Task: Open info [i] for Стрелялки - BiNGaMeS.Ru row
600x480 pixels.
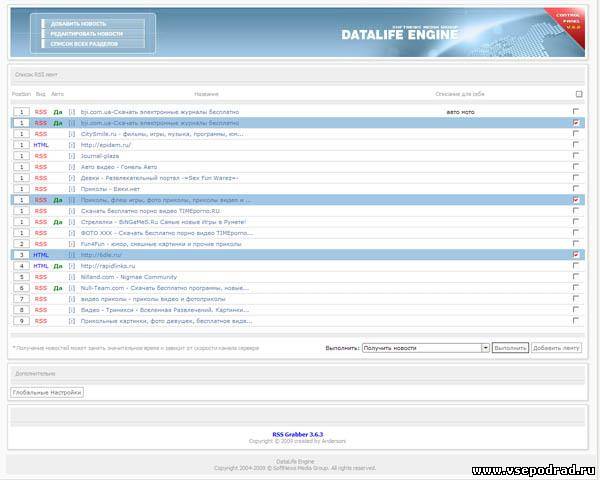Action: click(x=72, y=222)
